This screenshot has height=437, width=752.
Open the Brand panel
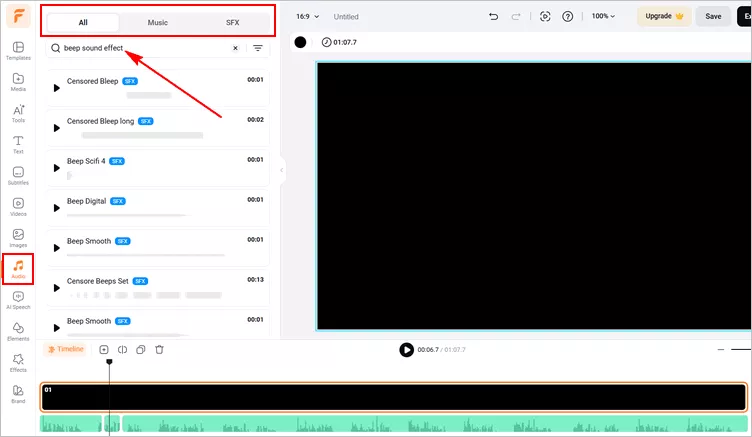[x=18, y=394]
